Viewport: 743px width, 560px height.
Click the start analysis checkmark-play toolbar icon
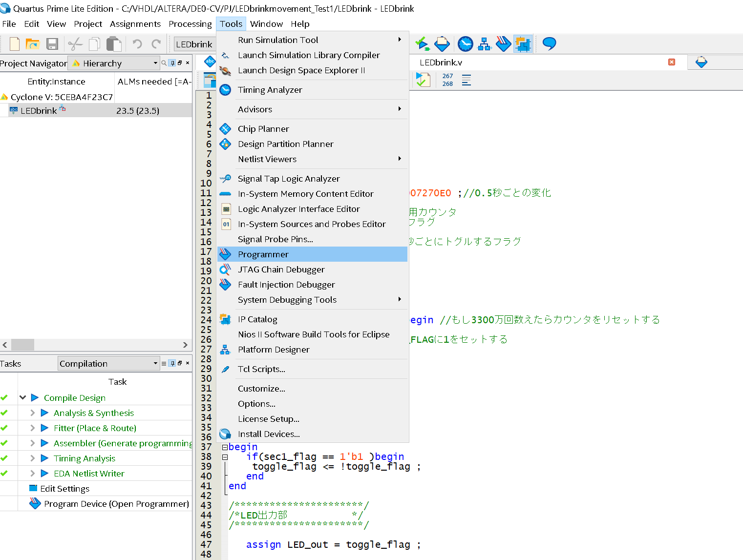click(423, 44)
